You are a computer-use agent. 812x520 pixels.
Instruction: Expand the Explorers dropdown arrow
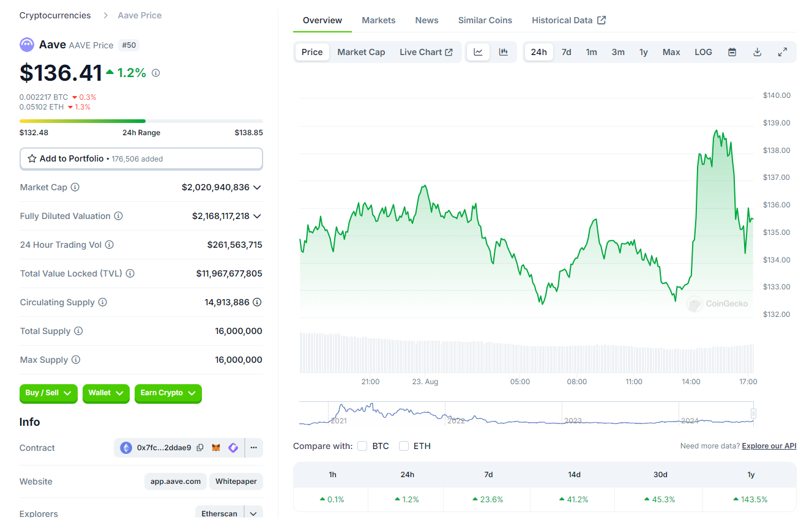coord(253,513)
